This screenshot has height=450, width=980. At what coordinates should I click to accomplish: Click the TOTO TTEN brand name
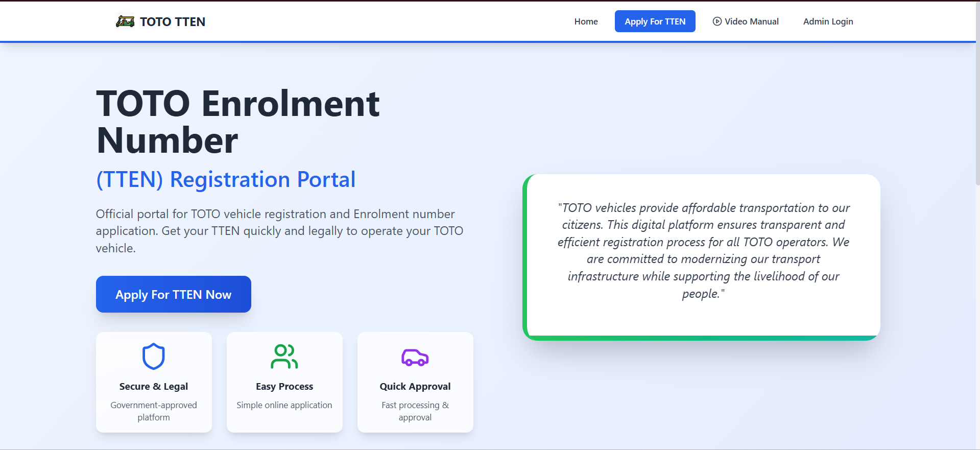coord(173,21)
